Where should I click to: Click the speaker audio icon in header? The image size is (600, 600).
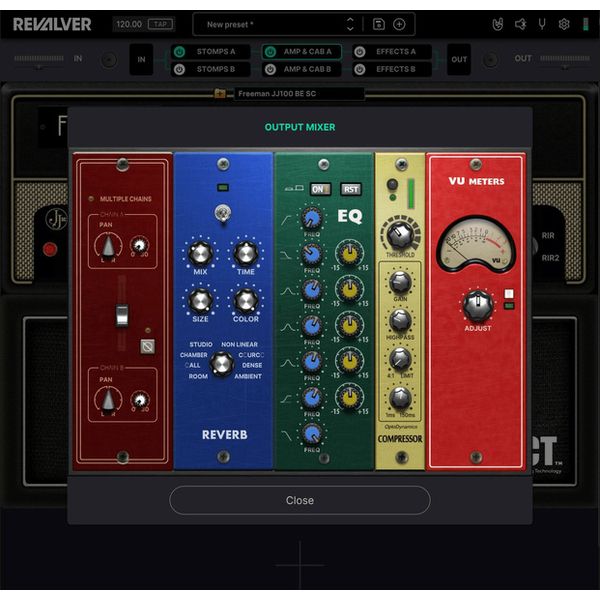point(520,24)
